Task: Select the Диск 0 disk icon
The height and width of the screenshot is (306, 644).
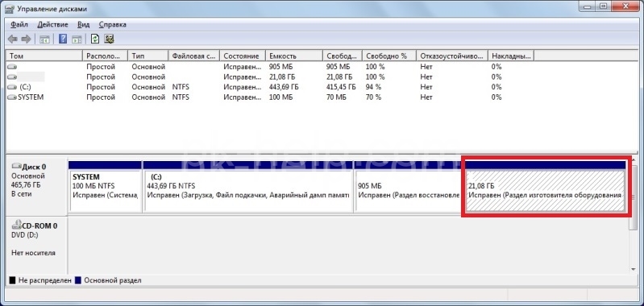Action: coord(16,166)
